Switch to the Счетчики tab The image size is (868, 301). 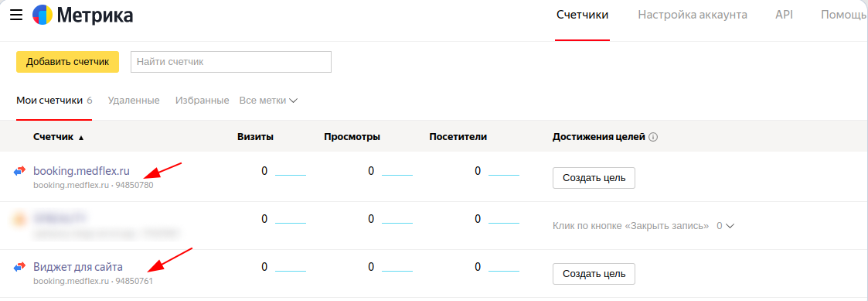tap(582, 15)
